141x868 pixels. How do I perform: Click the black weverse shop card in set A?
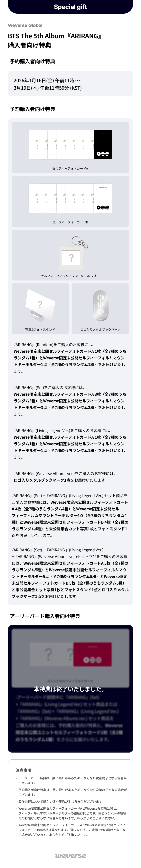click(103, 145)
